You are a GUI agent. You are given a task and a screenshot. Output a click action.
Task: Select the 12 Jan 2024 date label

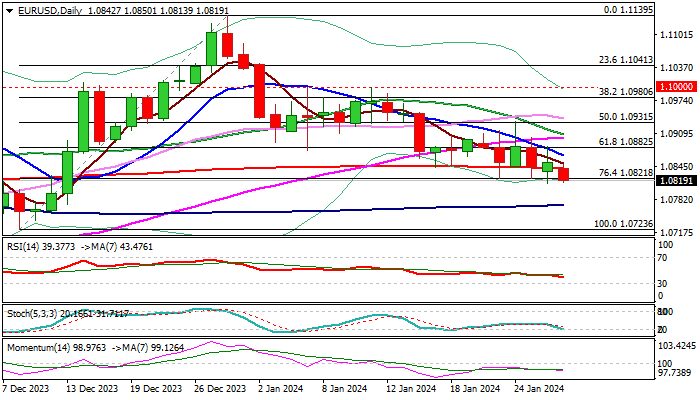(x=410, y=388)
